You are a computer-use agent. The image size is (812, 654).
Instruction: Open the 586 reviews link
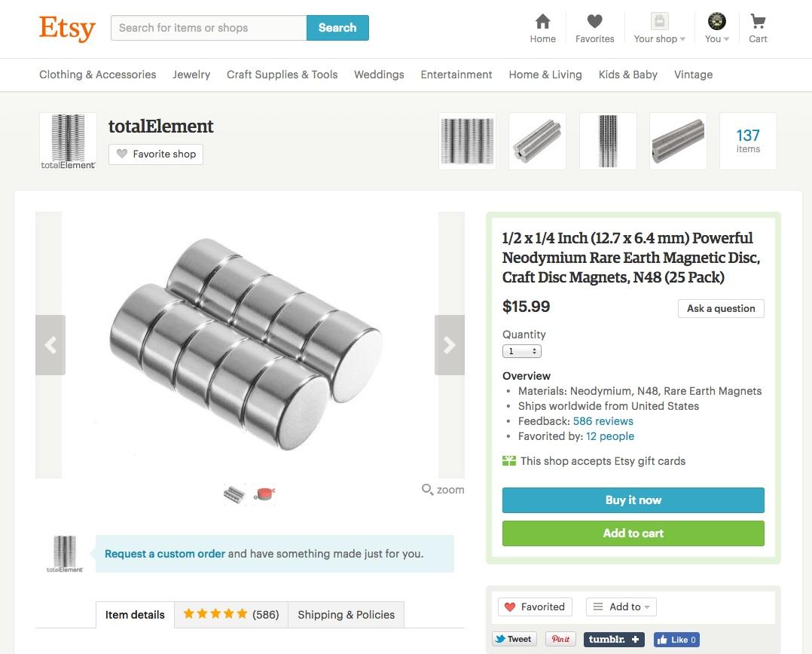click(x=603, y=421)
